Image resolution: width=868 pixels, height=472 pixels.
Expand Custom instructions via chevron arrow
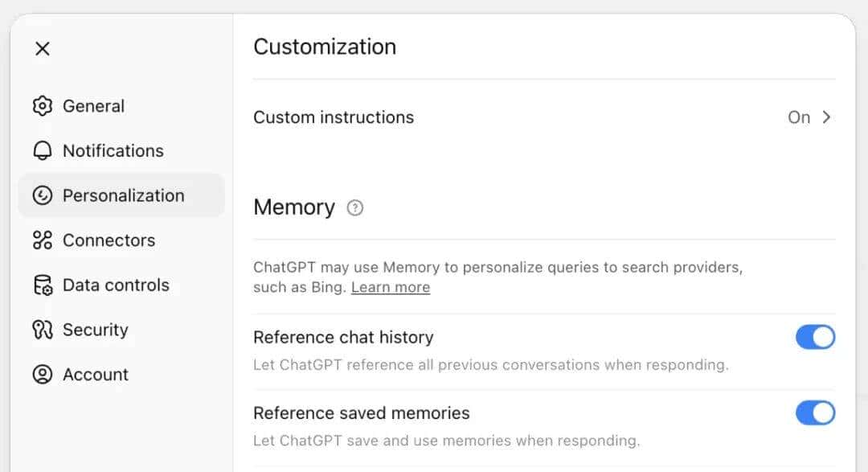tap(826, 117)
